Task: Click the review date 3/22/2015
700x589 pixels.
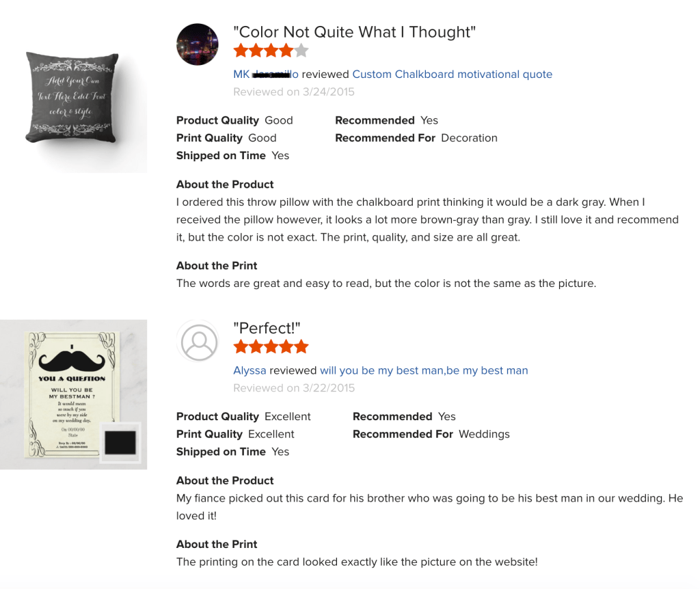Action: pyautogui.click(x=294, y=388)
